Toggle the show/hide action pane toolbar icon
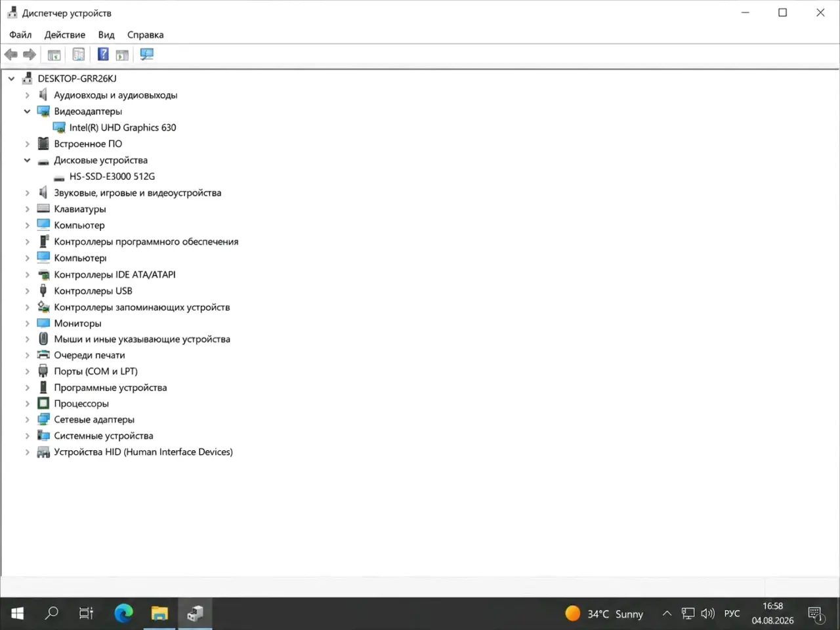Screen dimensions: 840x630 [x=122, y=54]
